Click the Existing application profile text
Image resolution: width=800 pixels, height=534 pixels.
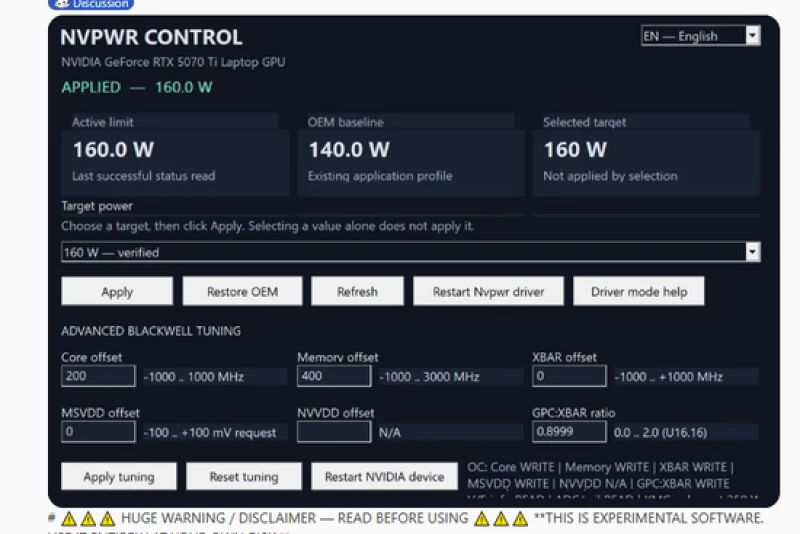[x=380, y=176]
